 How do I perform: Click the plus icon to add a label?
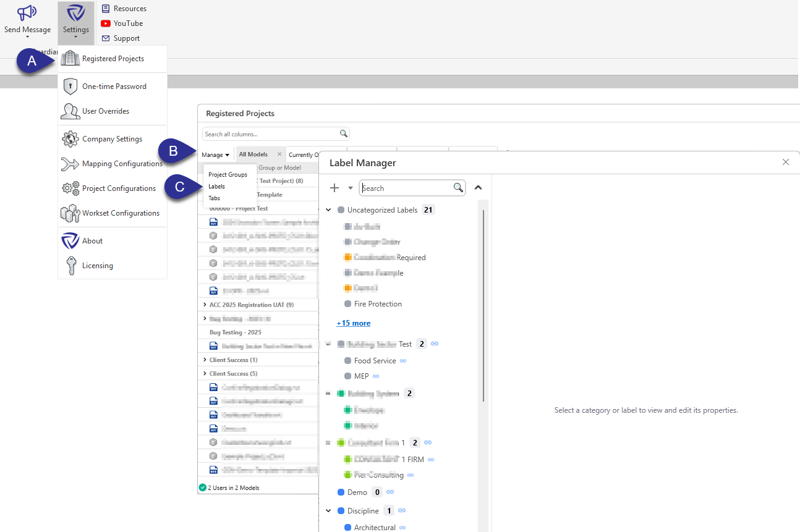[x=334, y=187]
